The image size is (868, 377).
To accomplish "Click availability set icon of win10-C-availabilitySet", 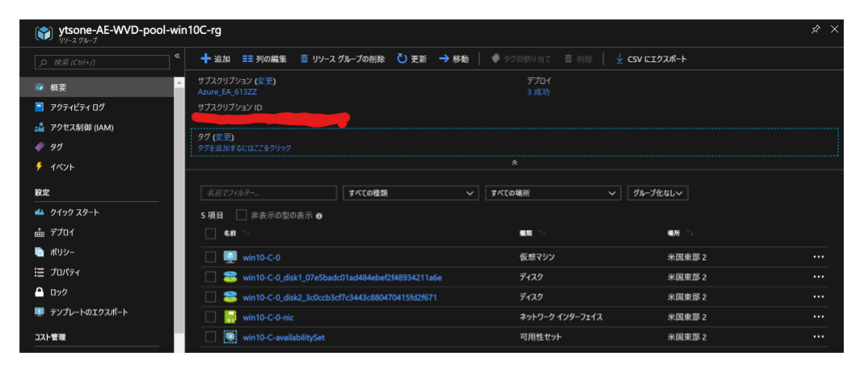I will coord(230,337).
